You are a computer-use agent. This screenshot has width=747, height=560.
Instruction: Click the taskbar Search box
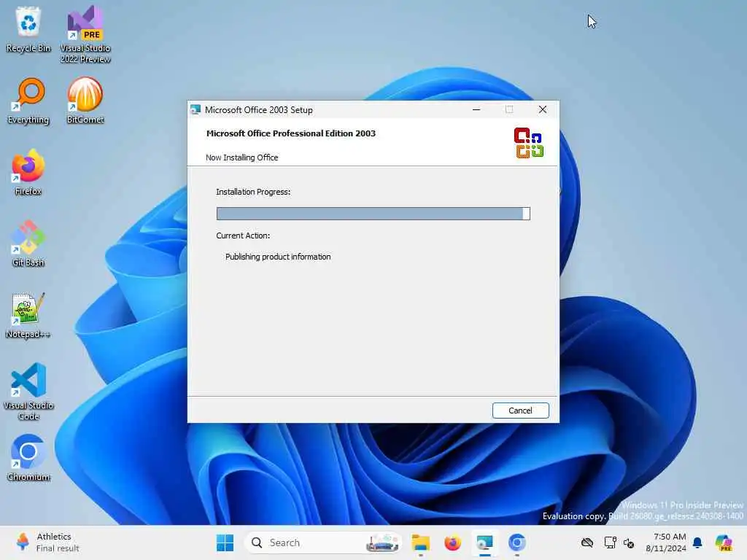point(322,542)
